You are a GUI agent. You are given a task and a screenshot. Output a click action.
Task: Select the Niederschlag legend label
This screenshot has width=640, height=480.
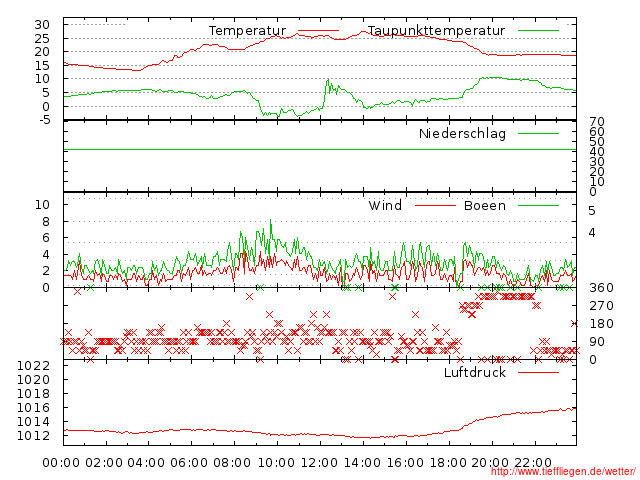point(462,133)
